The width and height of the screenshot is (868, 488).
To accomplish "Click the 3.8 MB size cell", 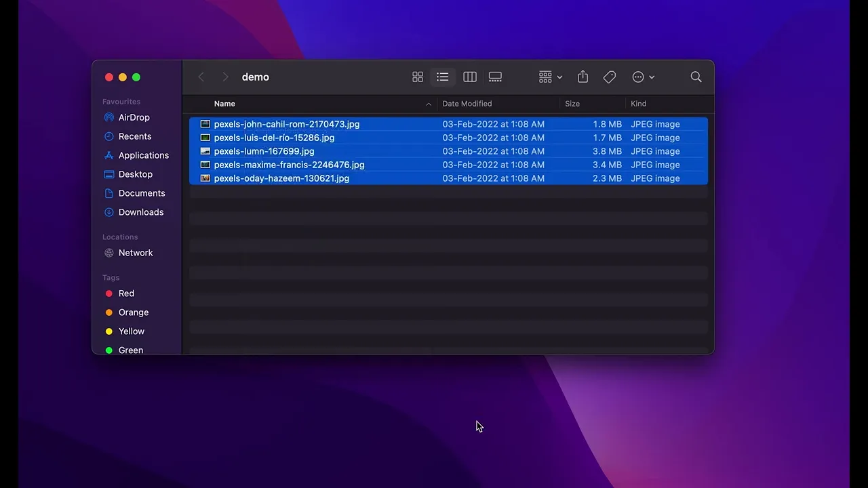I will tap(607, 151).
